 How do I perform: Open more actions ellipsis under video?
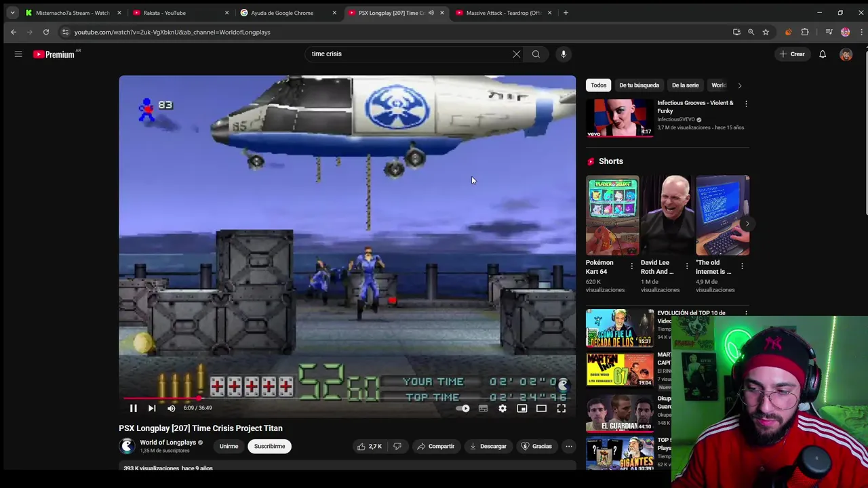(x=569, y=446)
